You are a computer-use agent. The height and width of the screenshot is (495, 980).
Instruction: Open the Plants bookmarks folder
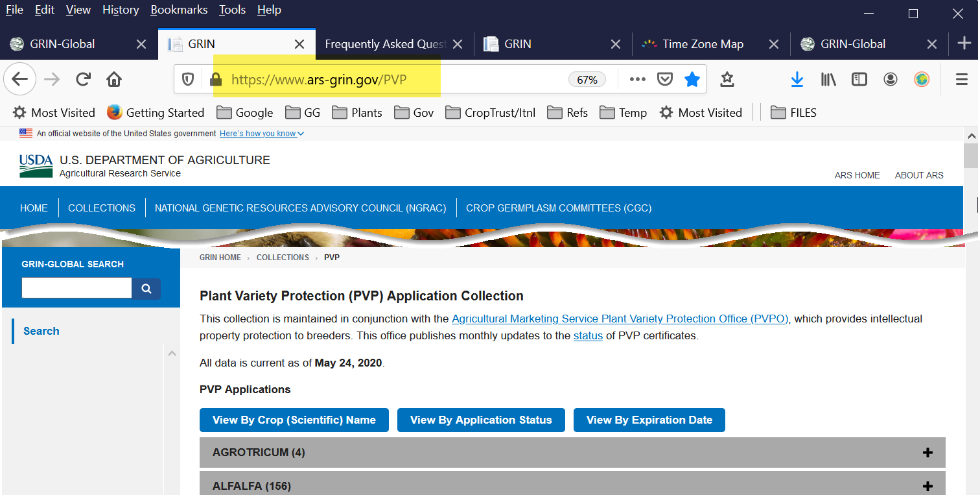[x=357, y=112]
